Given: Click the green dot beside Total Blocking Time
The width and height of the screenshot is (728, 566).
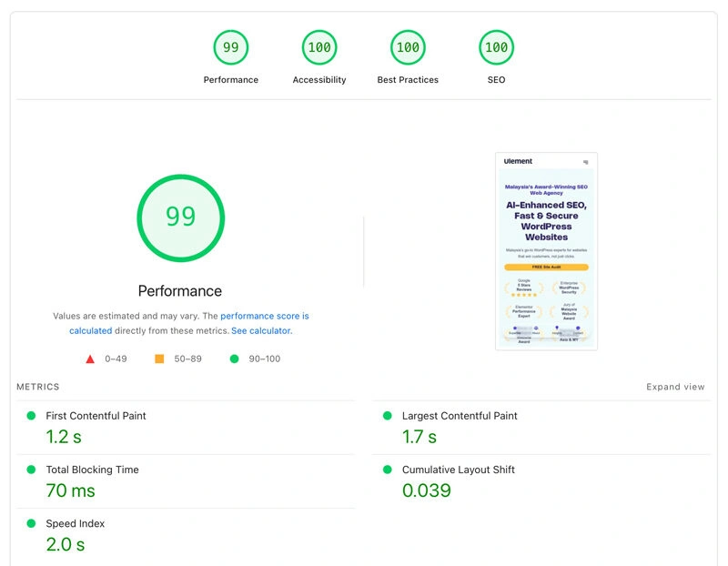Looking at the screenshot, I should (31, 470).
